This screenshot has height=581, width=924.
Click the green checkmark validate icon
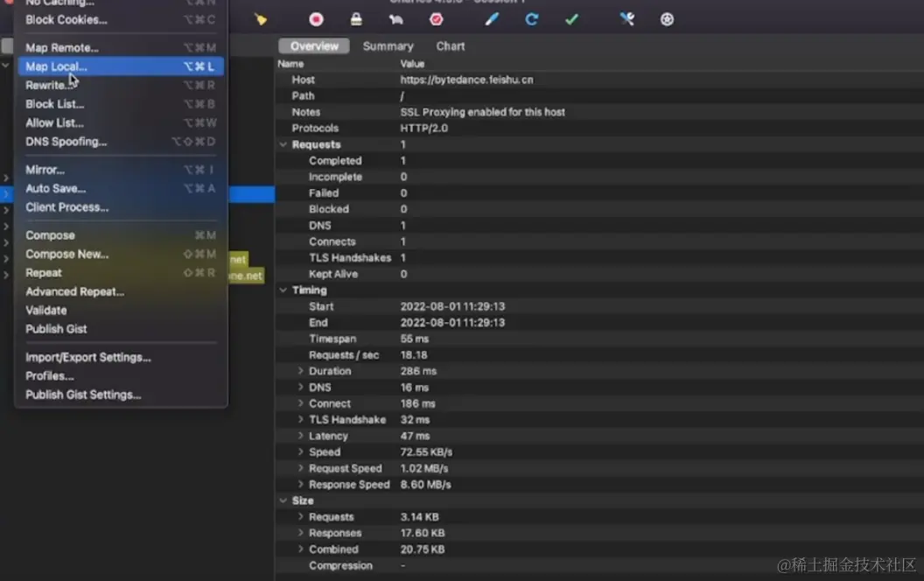[x=571, y=19]
